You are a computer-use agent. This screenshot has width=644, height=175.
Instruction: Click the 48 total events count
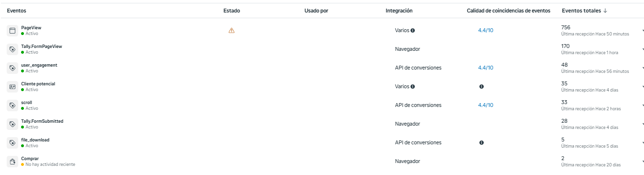[x=565, y=65]
